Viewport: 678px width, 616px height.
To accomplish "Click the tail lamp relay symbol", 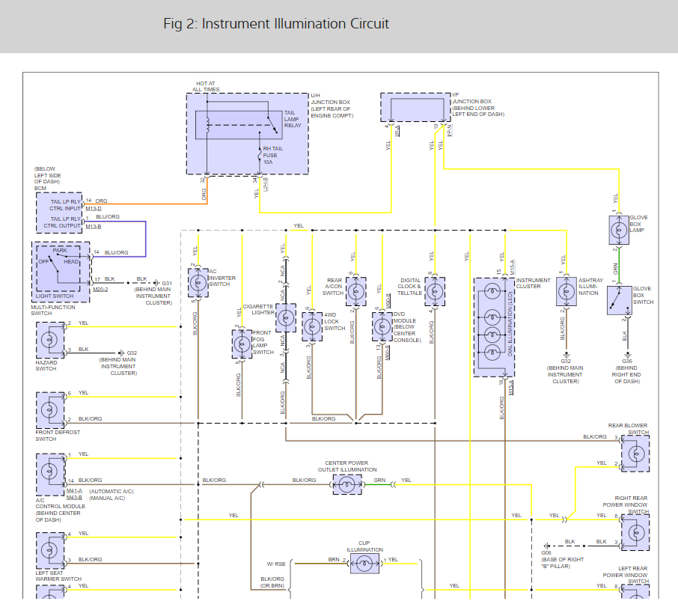I will tap(238, 124).
